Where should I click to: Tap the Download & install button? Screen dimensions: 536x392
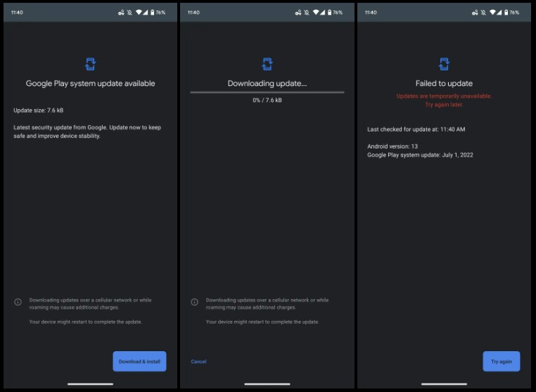tap(139, 361)
